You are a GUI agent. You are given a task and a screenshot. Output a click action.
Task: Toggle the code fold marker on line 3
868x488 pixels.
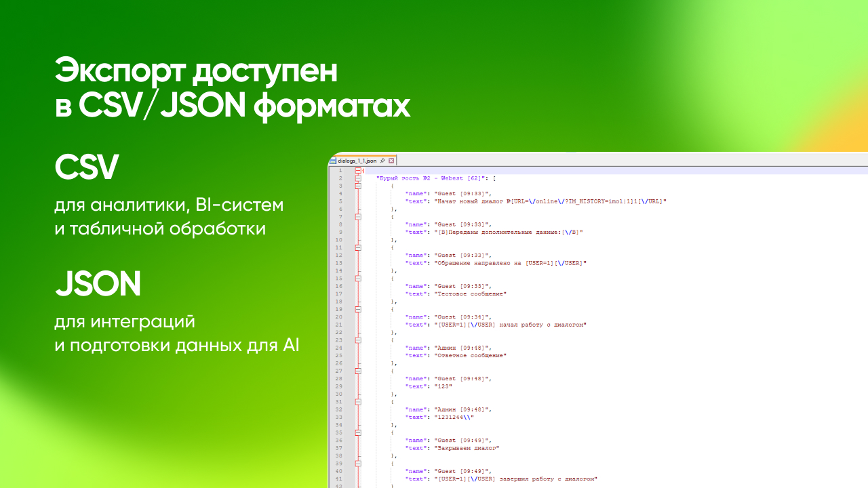(x=358, y=186)
